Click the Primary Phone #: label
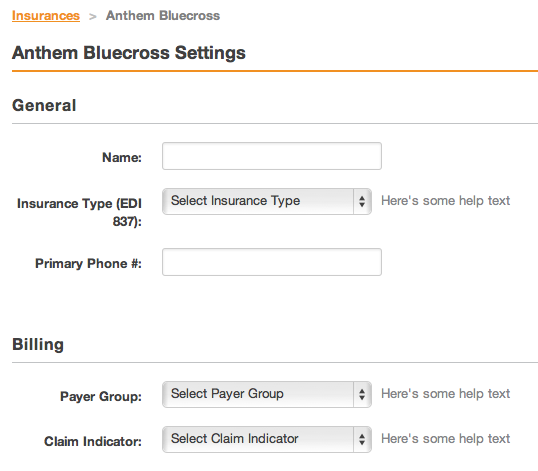 pos(88,263)
